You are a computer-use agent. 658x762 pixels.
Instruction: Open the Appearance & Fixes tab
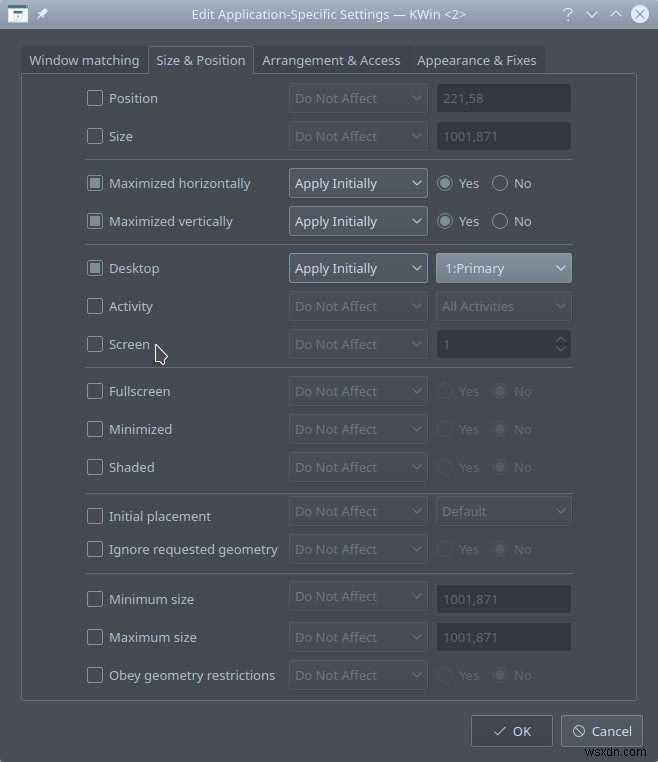pos(477,60)
